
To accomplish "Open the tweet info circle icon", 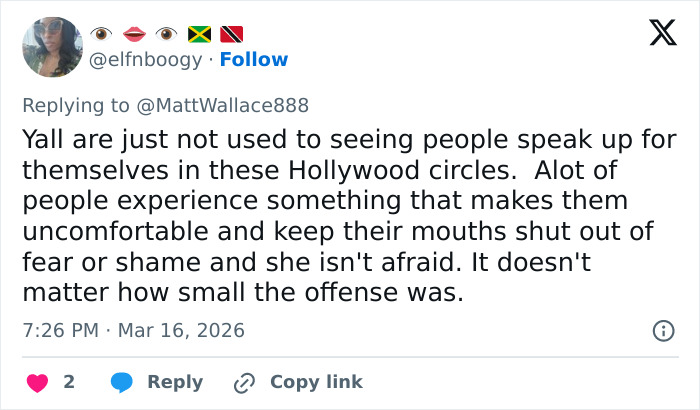I will pyautogui.click(x=662, y=330).
